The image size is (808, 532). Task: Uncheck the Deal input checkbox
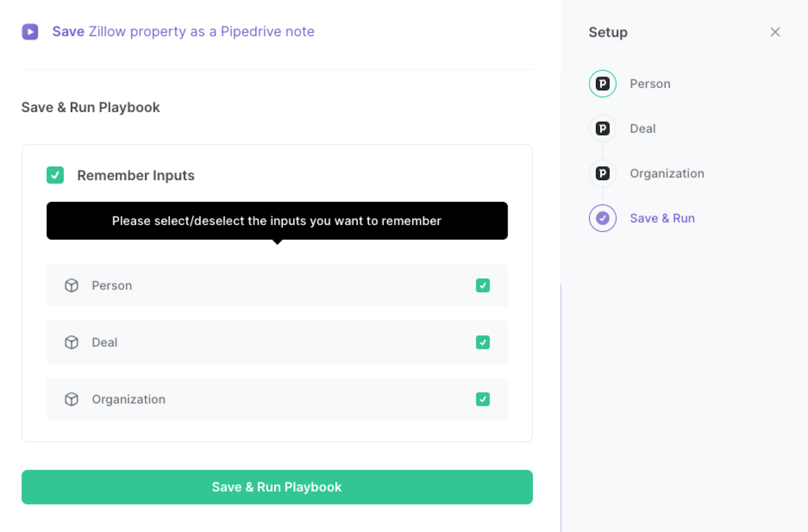click(x=483, y=343)
